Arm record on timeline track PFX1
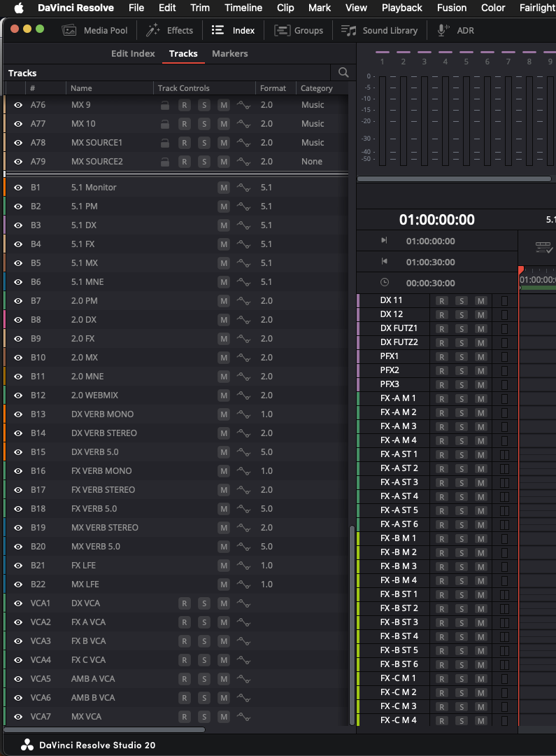Screen dimensions: 556x756 pos(441,357)
